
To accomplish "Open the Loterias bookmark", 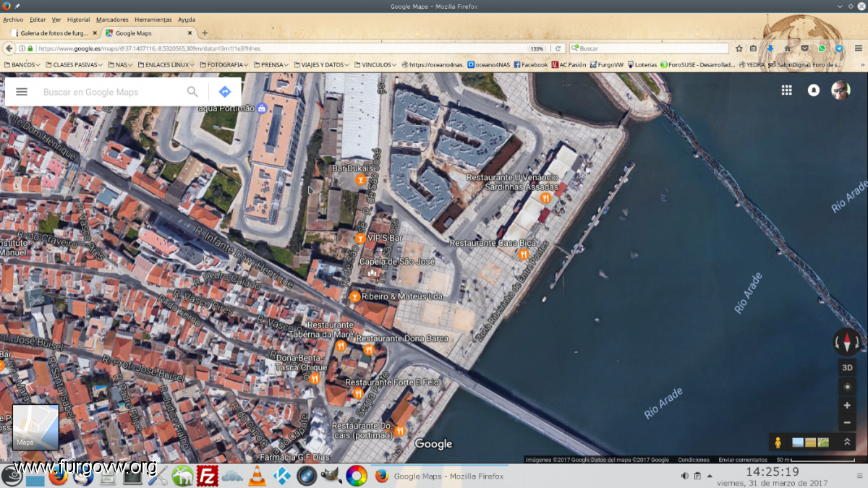I will pyautogui.click(x=642, y=64).
